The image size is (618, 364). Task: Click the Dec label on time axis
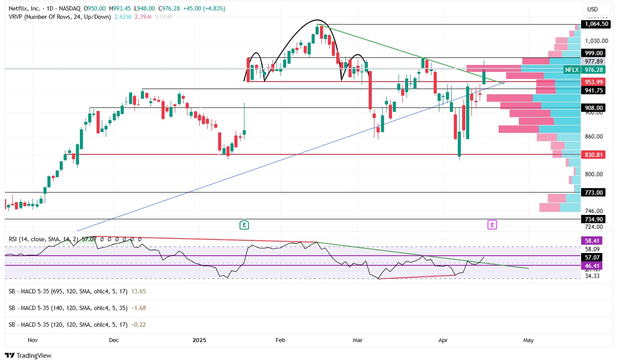pyautogui.click(x=114, y=340)
